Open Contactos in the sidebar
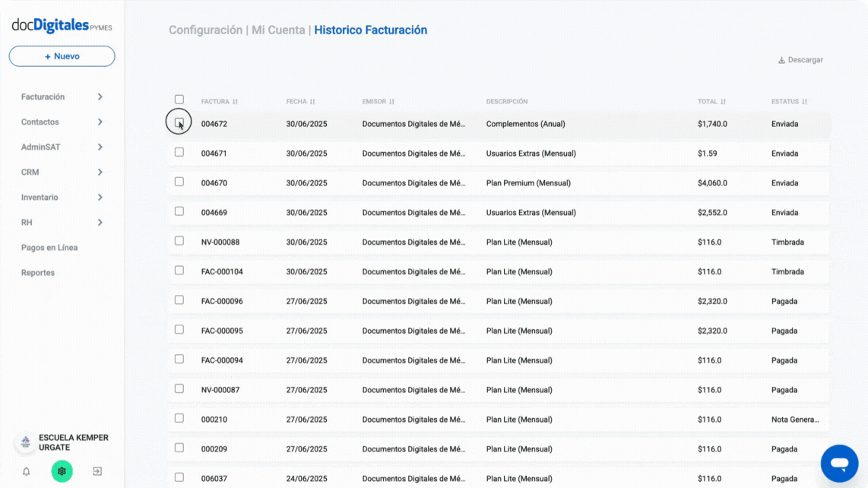Viewport: 868px width, 488px height. pyautogui.click(x=40, y=122)
